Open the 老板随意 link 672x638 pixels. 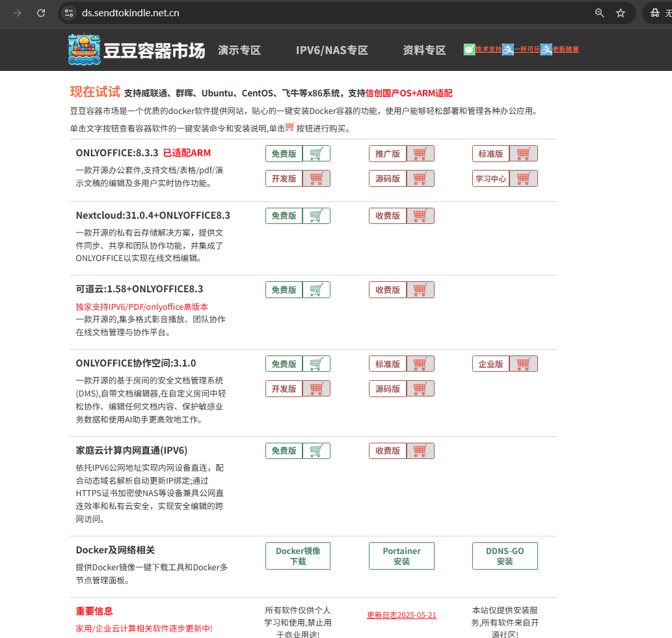pos(565,49)
